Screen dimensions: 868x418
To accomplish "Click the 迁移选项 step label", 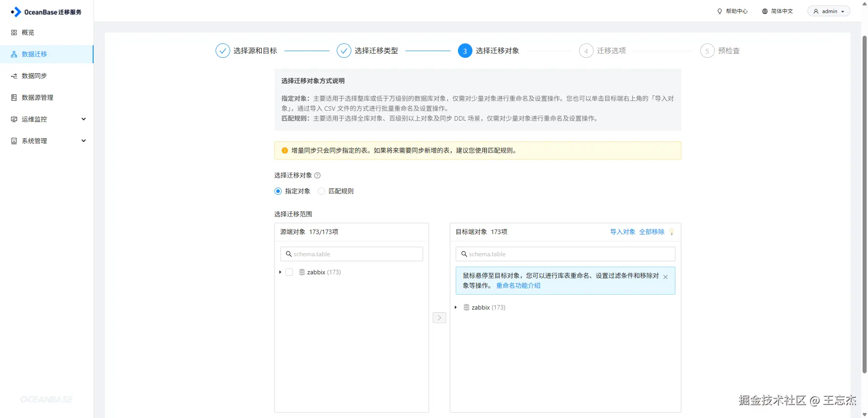I will pos(611,51).
